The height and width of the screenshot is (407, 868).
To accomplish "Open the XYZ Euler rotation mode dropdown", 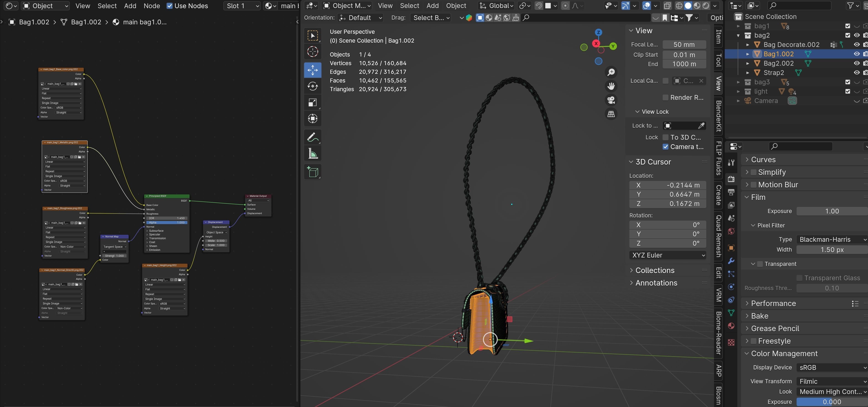I will point(667,255).
